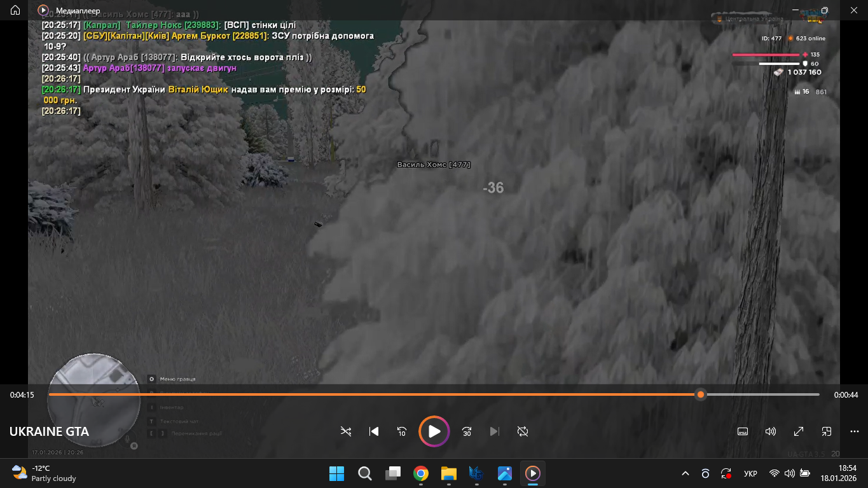Open the Windows Start menu
Viewport: 868px width, 488px height.
point(336,473)
